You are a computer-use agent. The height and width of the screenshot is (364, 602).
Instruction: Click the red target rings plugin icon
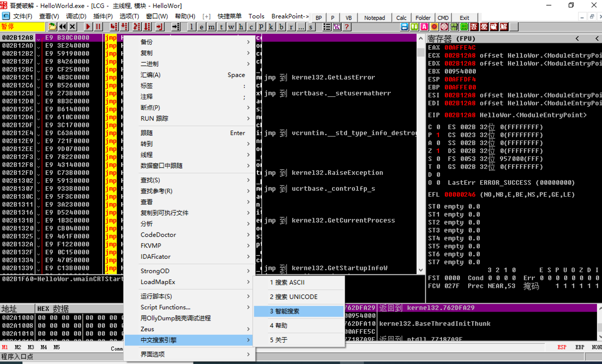pos(444,27)
